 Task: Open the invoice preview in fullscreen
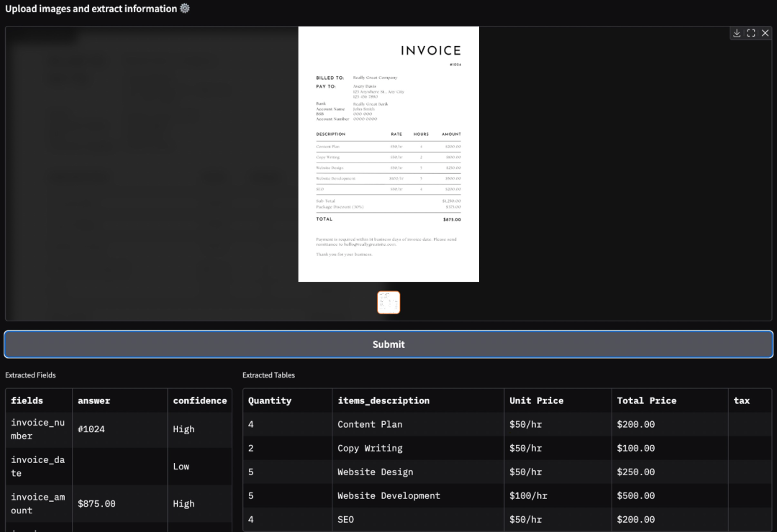751,33
